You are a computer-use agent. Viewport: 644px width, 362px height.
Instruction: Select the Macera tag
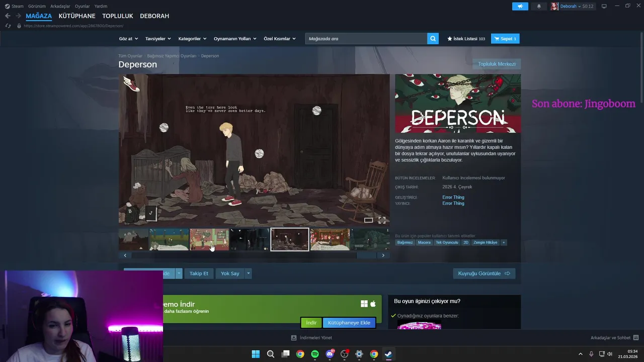tap(424, 242)
